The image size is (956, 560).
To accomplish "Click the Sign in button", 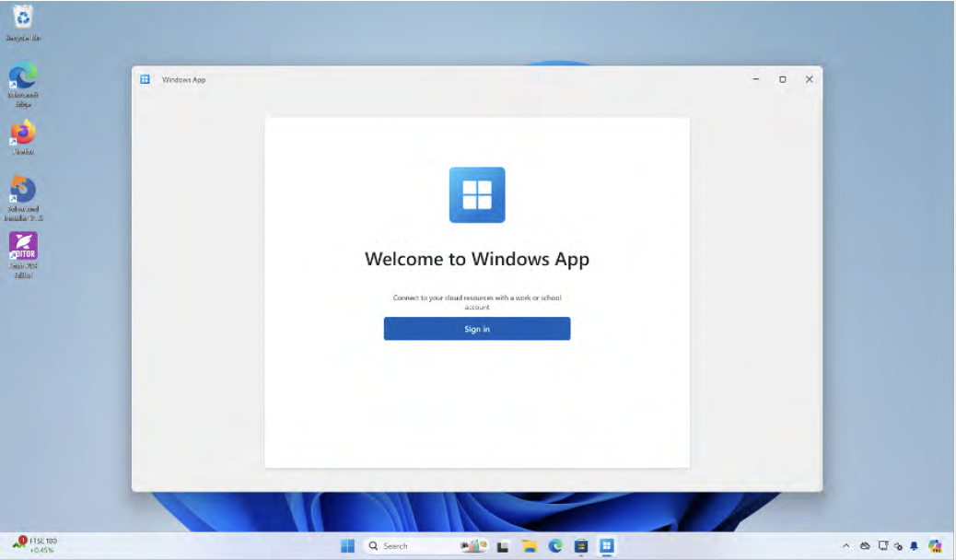I will click(477, 329).
